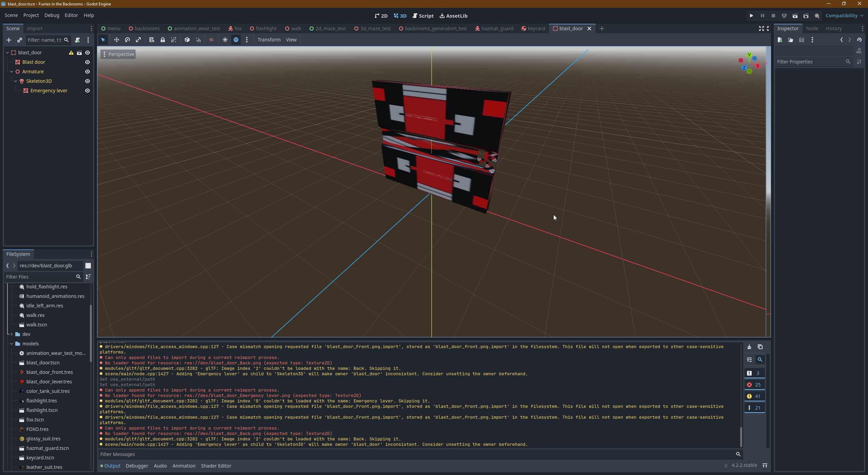
Task: Click the Add node icon in Scene panel
Action: [9, 40]
